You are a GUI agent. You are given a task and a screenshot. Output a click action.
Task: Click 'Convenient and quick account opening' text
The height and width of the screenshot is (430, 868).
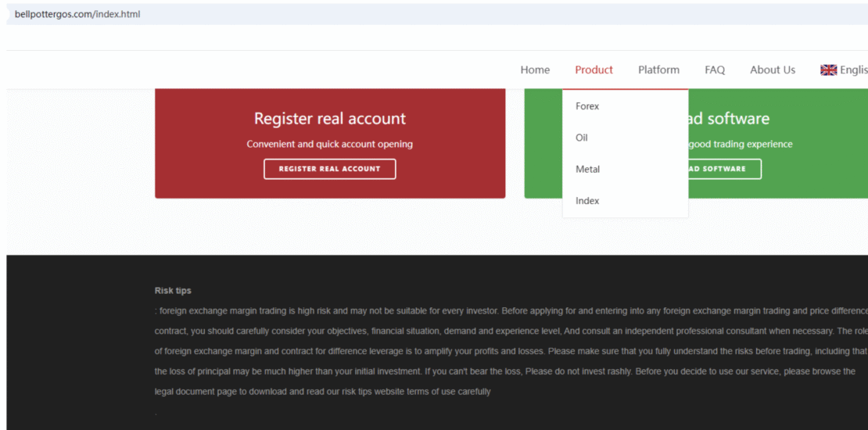[x=329, y=144]
